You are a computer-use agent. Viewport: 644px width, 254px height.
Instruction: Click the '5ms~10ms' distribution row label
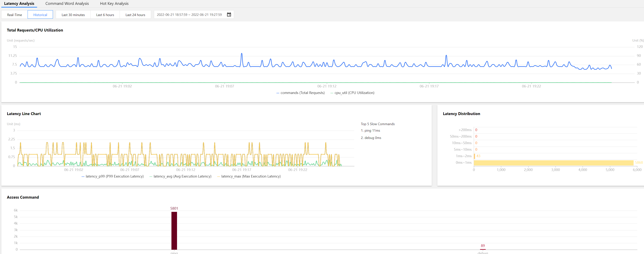[463, 149]
